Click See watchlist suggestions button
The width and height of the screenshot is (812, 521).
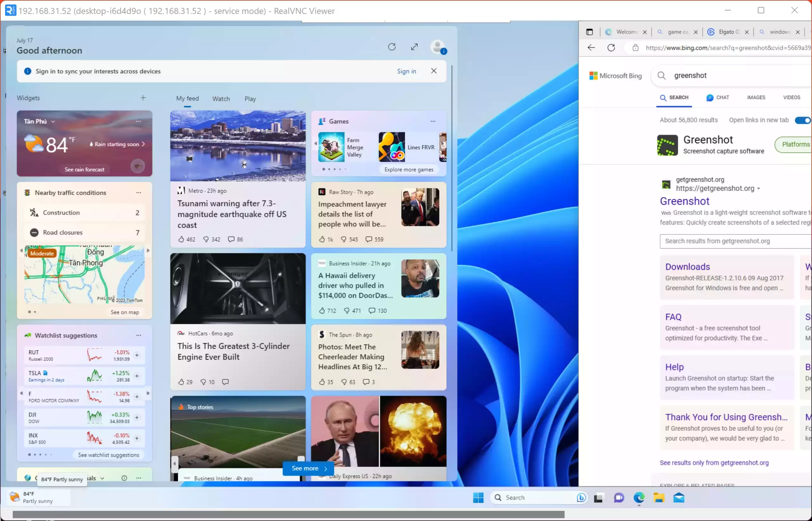[108, 455]
